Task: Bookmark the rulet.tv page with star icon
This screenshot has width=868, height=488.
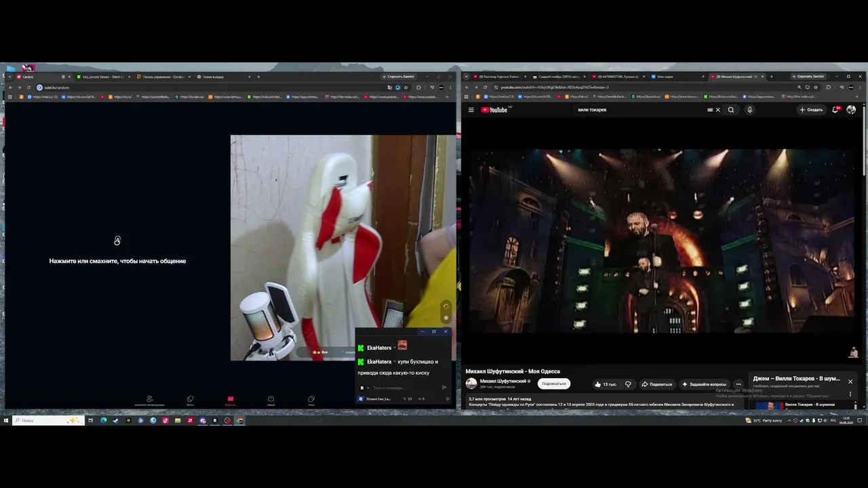Action: click(406, 87)
